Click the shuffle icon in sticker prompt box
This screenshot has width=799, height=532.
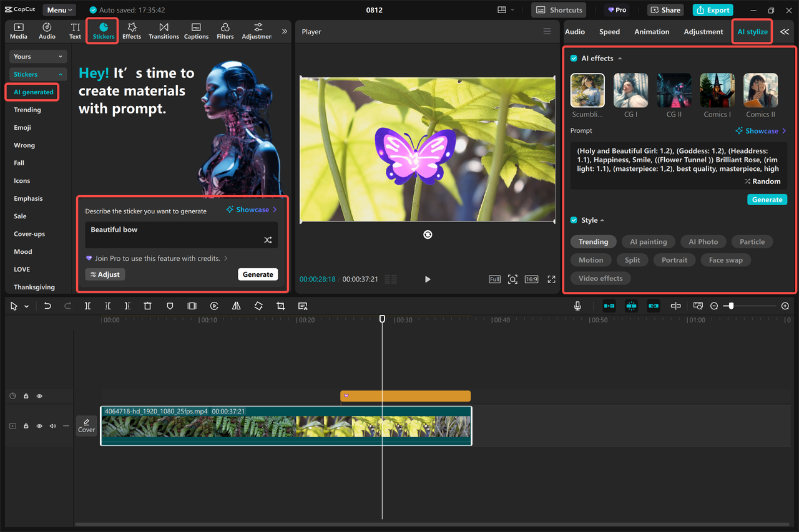click(x=268, y=240)
